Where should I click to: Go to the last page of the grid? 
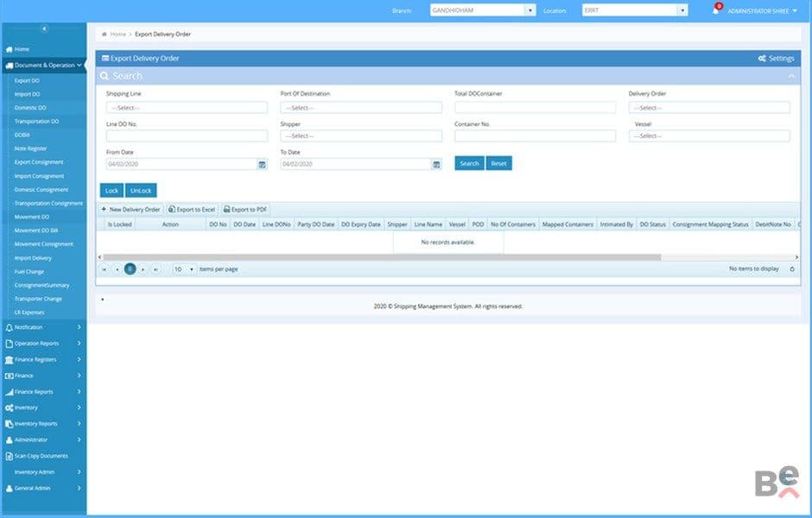point(155,269)
